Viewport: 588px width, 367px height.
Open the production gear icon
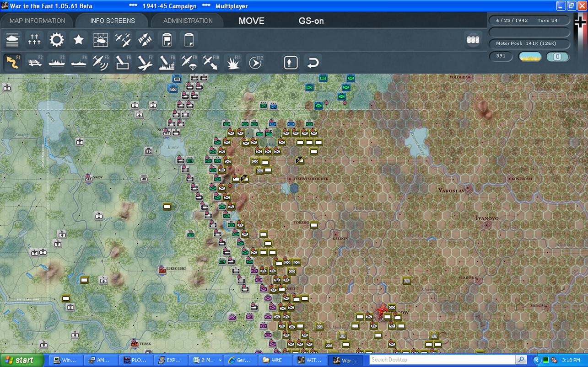coord(56,40)
